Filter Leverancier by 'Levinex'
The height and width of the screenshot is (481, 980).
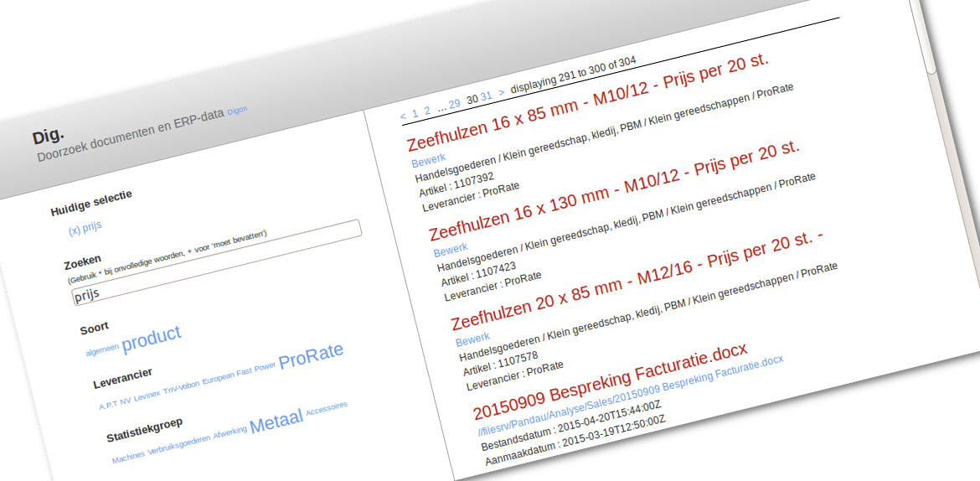[x=147, y=396]
